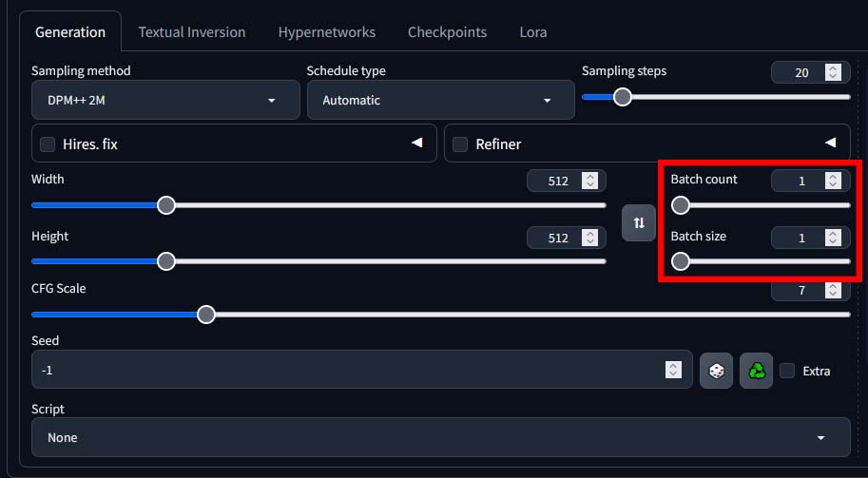This screenshot has height=478, width=868.
Task: Click the green recycle reuse-seed icon
Action: pyautogui.click(x=756, y=371)
